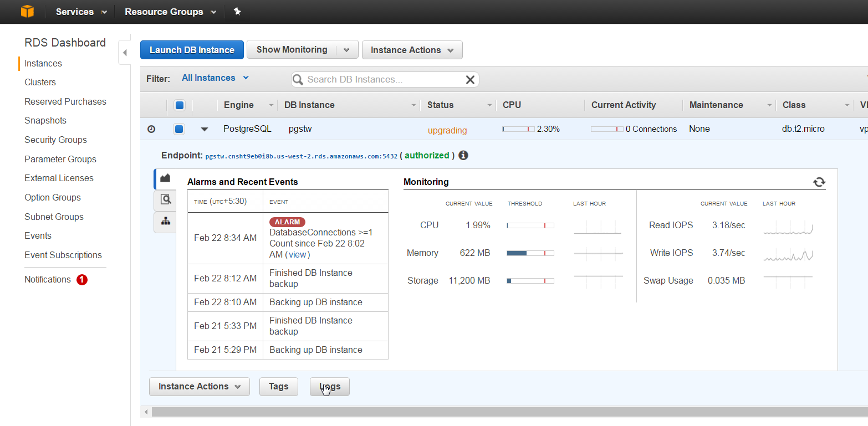The width and height of the screenshot is (868, 426).
Task: Click Launch DB Instance button
Action: 192,50
